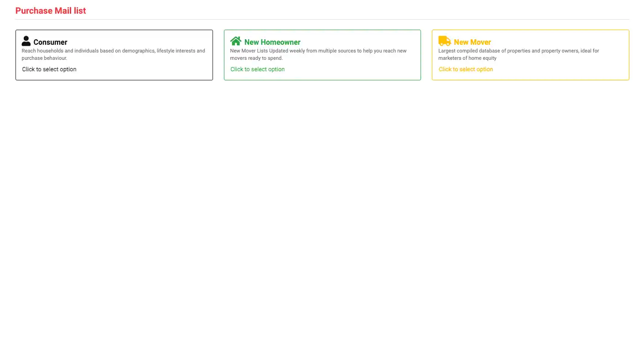This screenshot has width=644, height=347.
Task: Click the 'purchase behaviour.' text line
Action: pyautogui.click(x=44, y=58)
